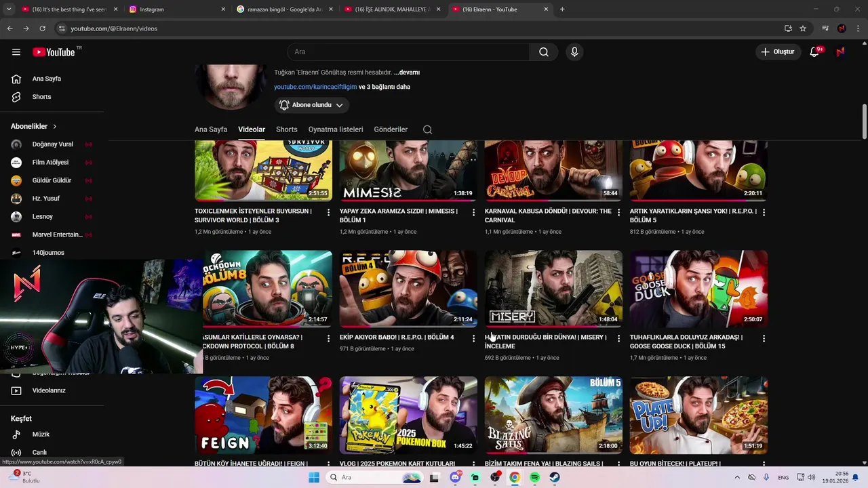The image size is (868, 488).
Task: Open Ana Sayfa in sidebar
Action: pos(46,79)
